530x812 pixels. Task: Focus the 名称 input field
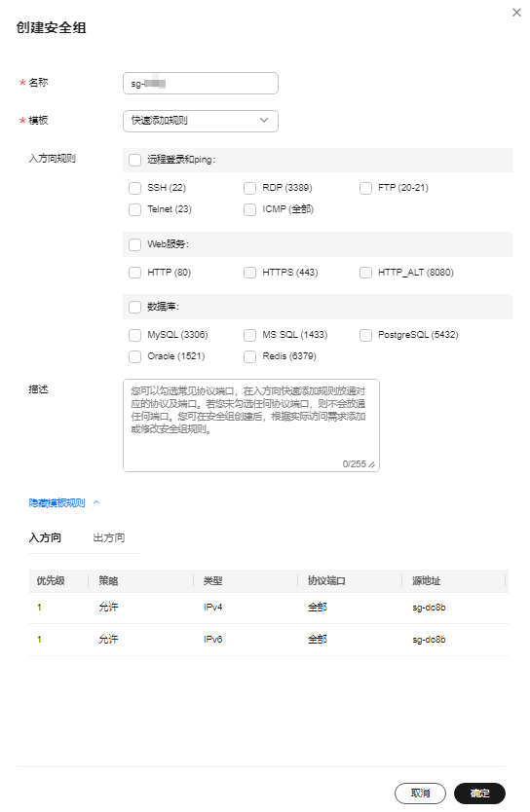coord(201,84)
